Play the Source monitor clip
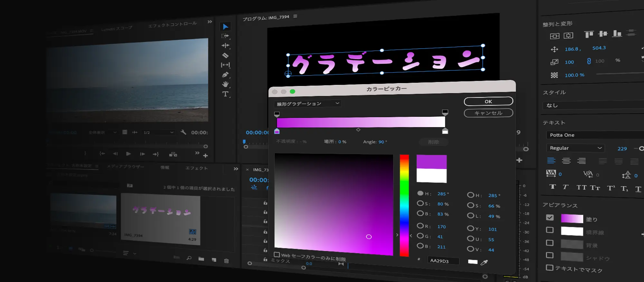The width and height of the screenshot is (644, 282). (x=128, y=154)
